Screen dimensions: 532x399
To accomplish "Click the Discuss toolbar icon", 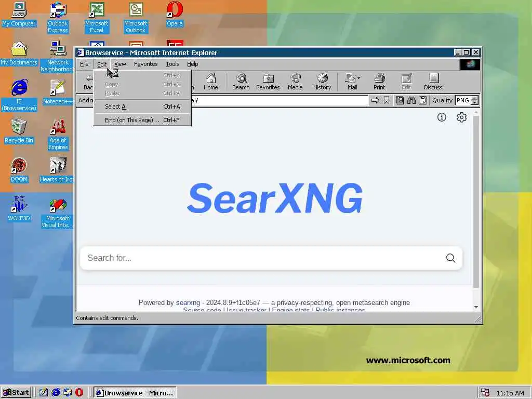I will [x=433, y=82].
